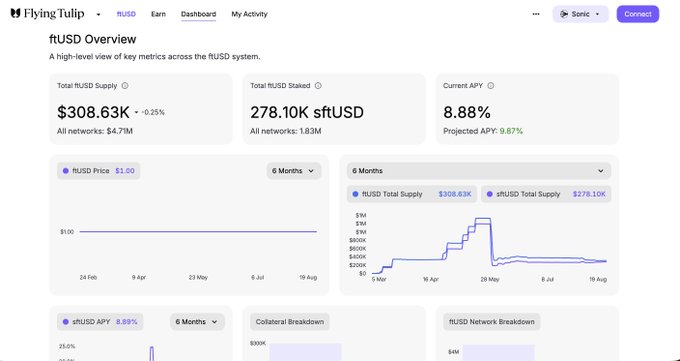Click the 24 Feb axis label
The image size is (680, 361).
88,277
